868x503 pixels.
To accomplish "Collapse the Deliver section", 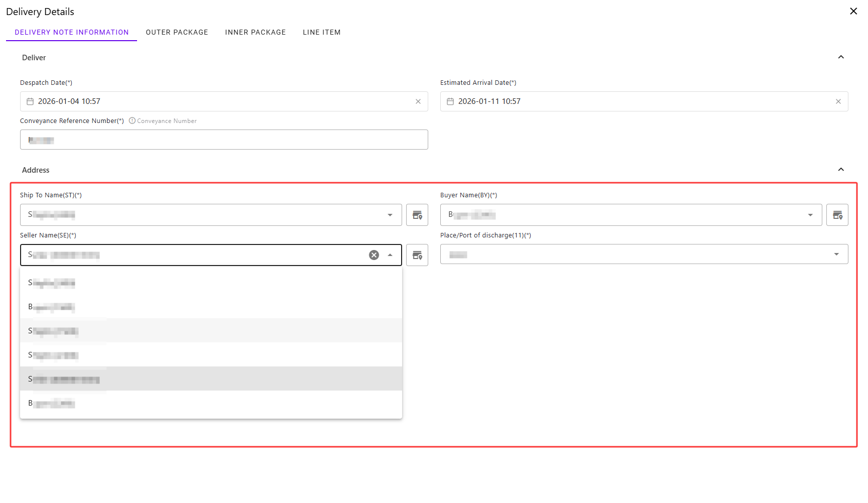I will [841, 57].
